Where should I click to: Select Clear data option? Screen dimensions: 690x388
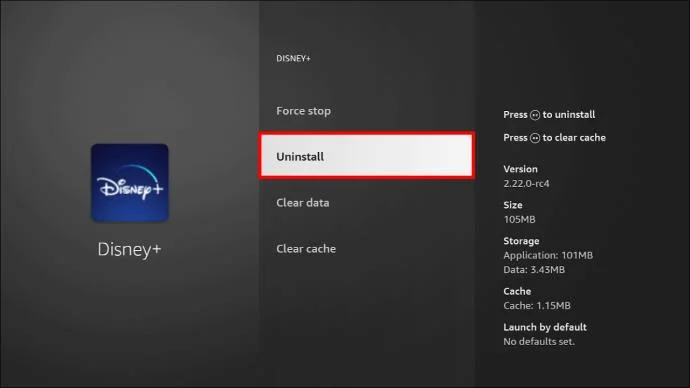303,203
